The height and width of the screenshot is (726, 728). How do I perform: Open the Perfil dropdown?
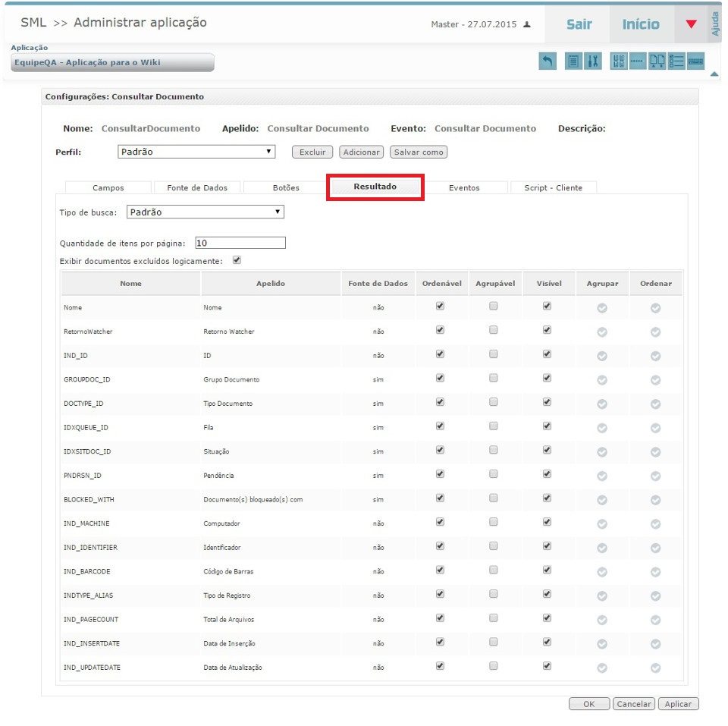pyautogui.click(x=197, y=152)
